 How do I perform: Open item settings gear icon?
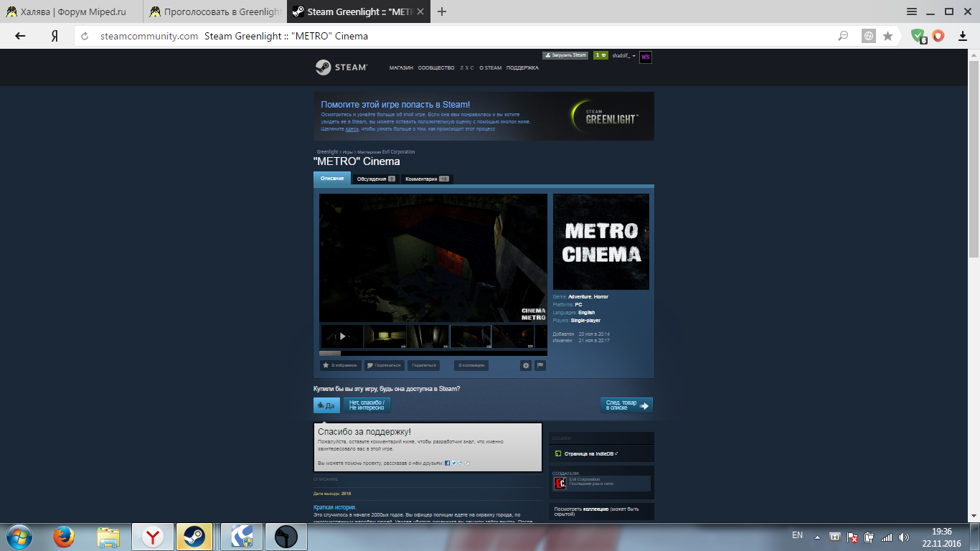[x=526, y=365]
